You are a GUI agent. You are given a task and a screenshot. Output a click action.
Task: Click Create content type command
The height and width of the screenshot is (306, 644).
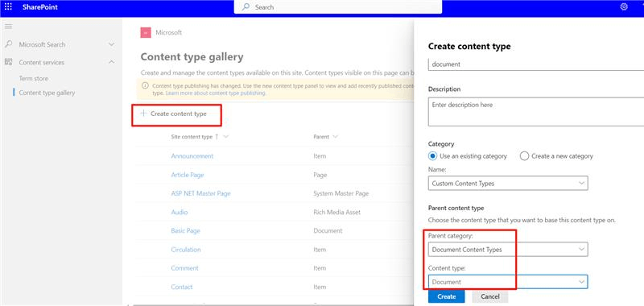point(174,114)
